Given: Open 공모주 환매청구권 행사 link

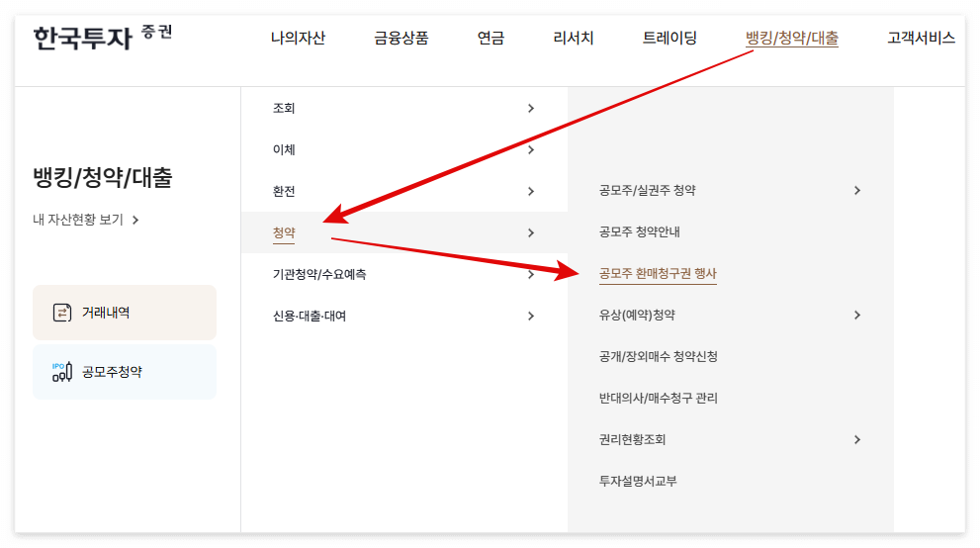Looking at the screenshot, I should click(x=658, y=274).
